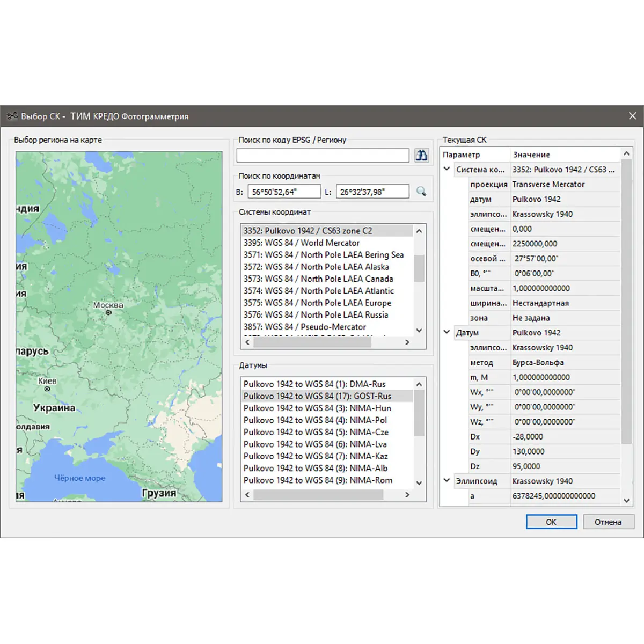This screenshot has width=644, height=644.
Task: Focus the EPSG code search field
Action: (323, 156)
